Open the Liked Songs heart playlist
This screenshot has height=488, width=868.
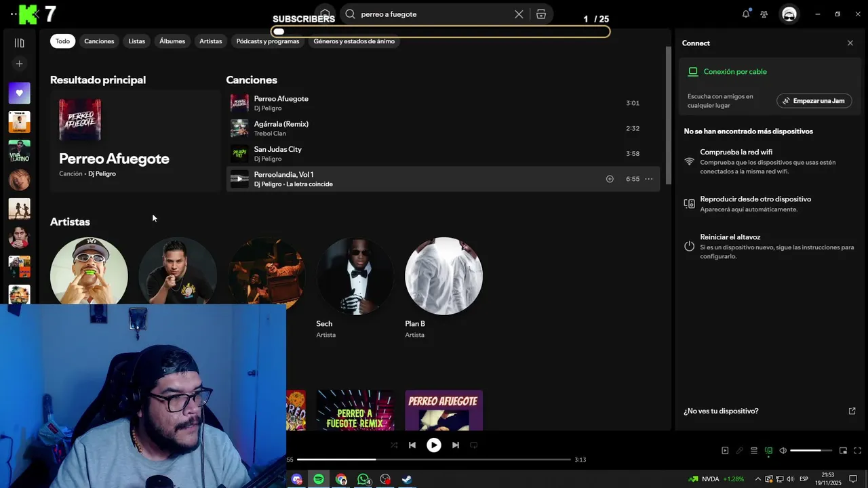[x=19, y=93]
